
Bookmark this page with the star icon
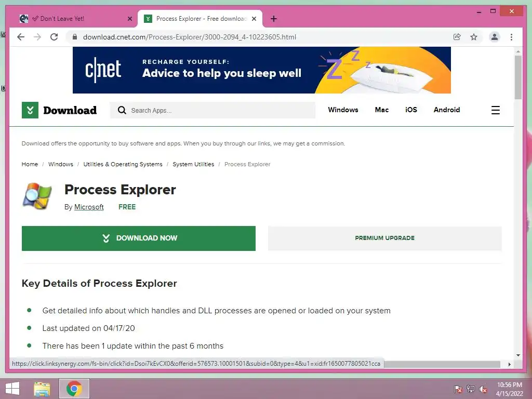(474, 37)
